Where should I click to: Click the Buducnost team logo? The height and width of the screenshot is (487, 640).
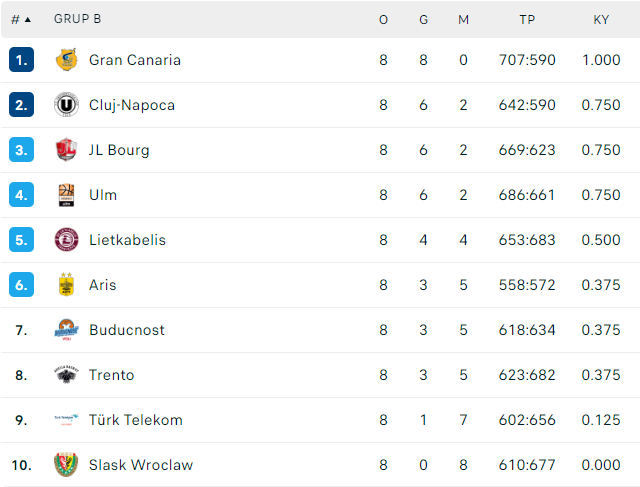click(66, 330)
